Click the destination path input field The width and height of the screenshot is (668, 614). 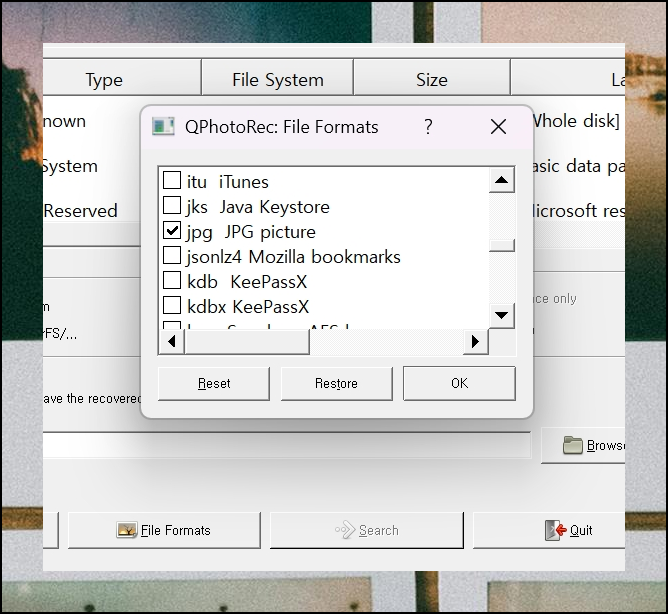click(x=287, y=446)
